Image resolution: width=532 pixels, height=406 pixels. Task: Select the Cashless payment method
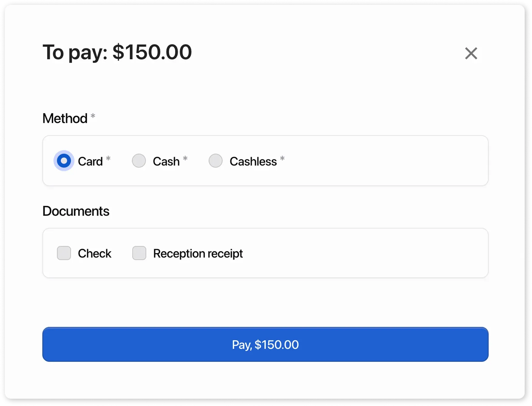coord(216,161)
